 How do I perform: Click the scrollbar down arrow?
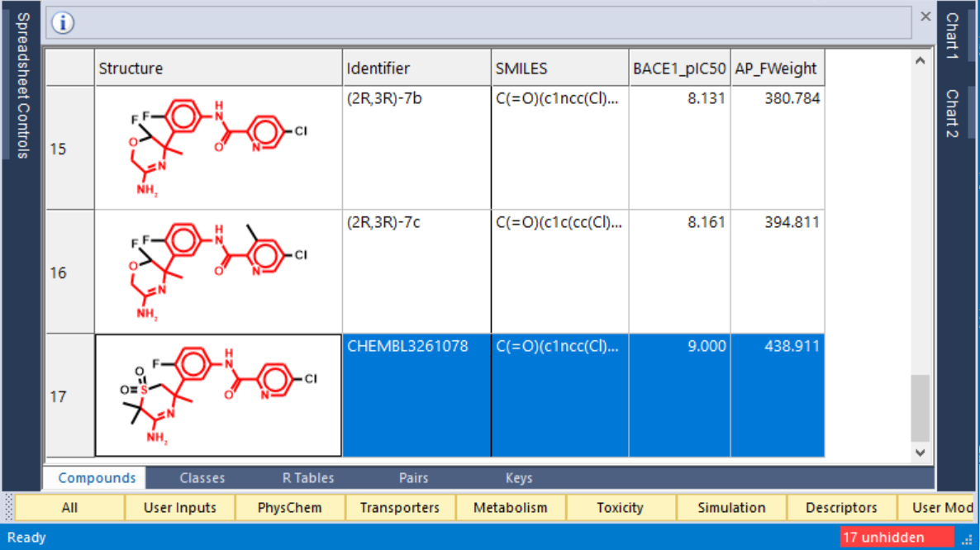(920, 453)
